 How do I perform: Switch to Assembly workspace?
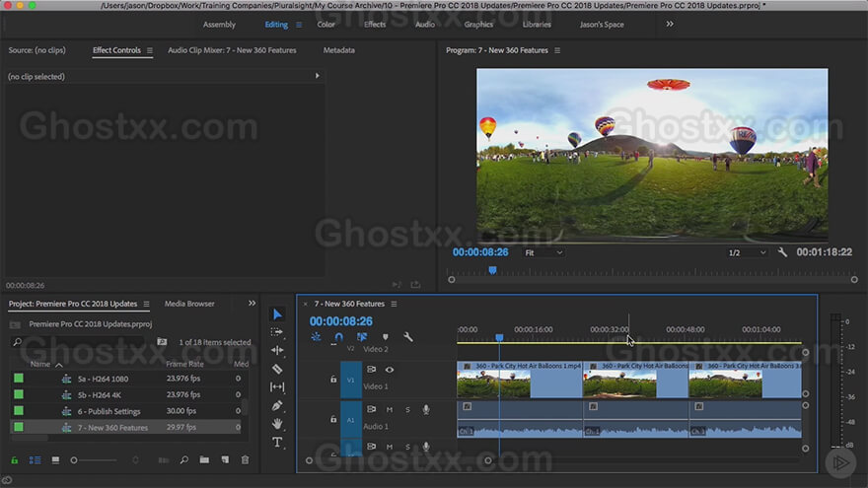(219, 25)
